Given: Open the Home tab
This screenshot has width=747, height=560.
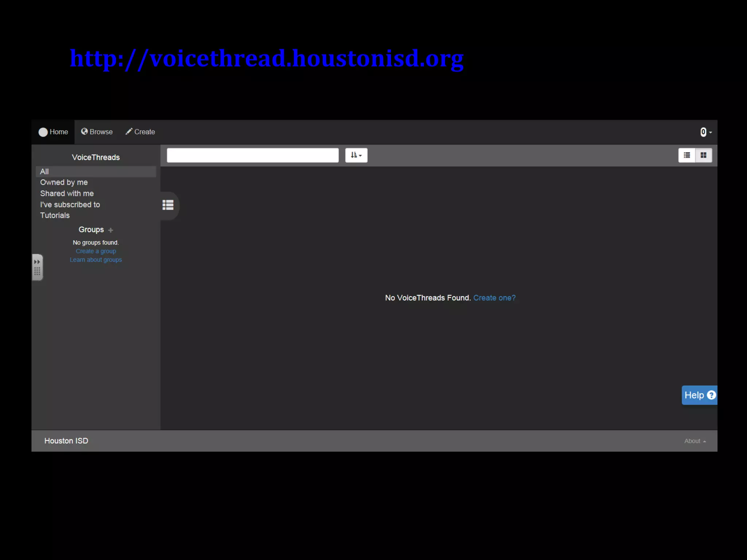Looking at the screenshot, I should click(x=53, y=132).
